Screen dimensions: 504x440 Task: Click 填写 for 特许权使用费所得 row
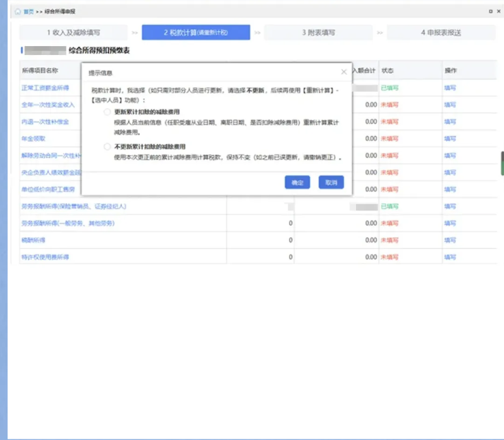[450, 257]
